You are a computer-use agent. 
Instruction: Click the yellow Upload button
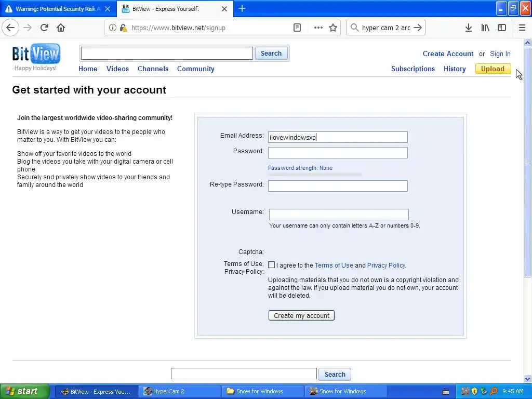(x=493, y=69)
